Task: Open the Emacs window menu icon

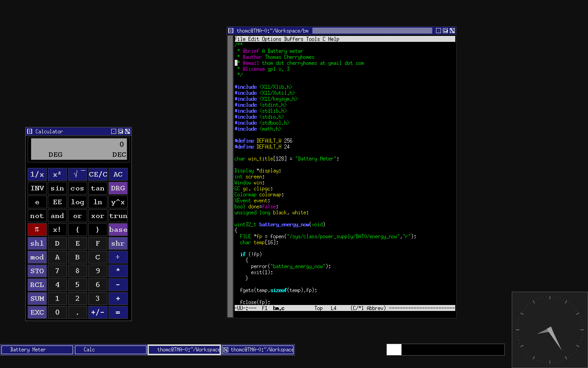Action: coord(231,31)
